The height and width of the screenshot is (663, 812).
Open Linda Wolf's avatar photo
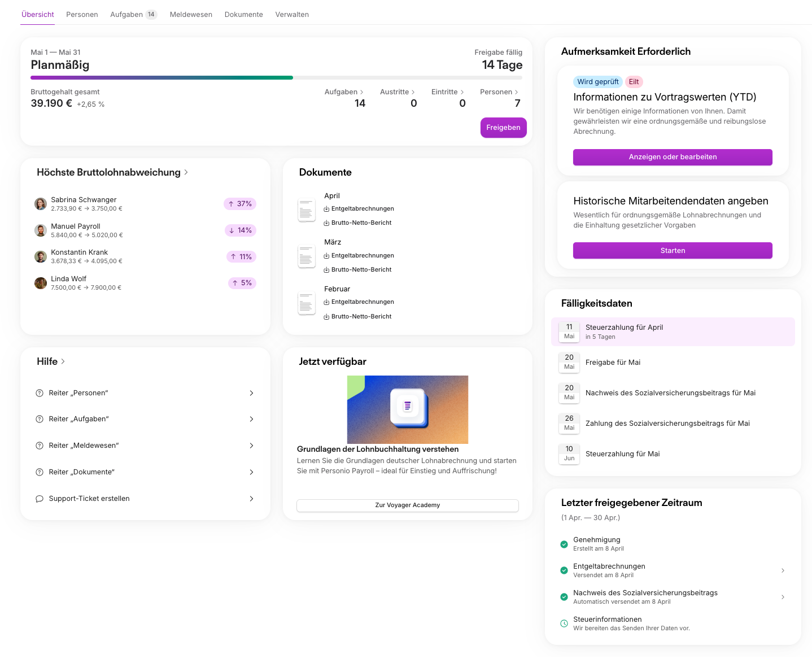click(x=41, y=283)
